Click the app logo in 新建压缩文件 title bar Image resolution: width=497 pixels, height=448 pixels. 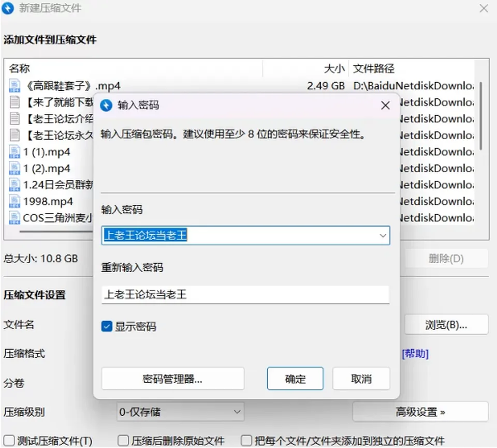(8, 8)
